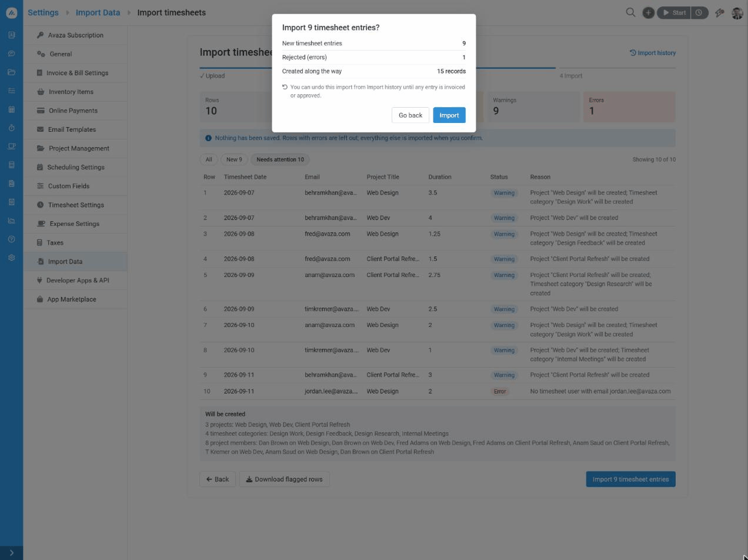The image size is (748, 560).
Task: Go to Import Data breadcrumb
Action: [98, 12]
